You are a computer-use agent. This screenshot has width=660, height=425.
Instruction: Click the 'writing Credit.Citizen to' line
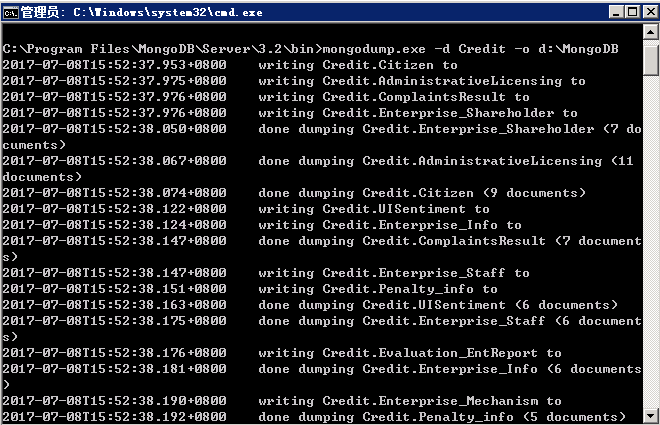coord(357,65)
